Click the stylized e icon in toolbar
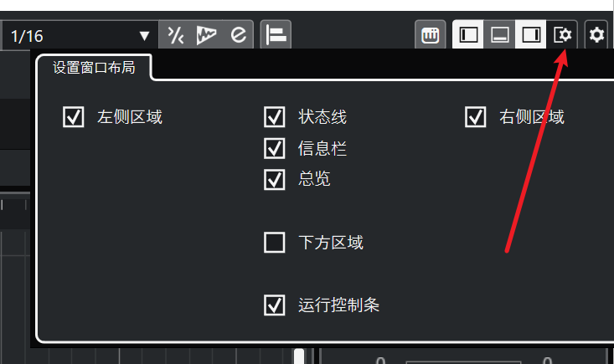Viewport: 614px width, 364px height. 238,35
